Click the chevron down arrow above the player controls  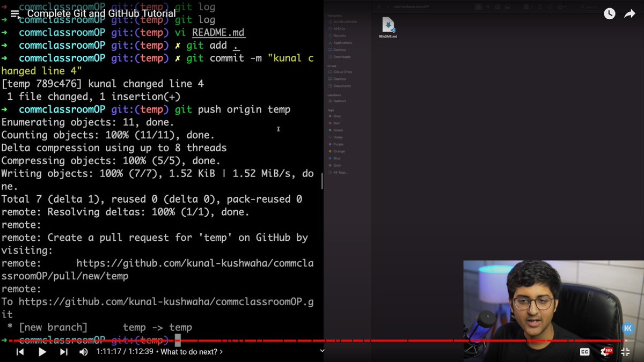pyautogui.click(x=322, y=351)
